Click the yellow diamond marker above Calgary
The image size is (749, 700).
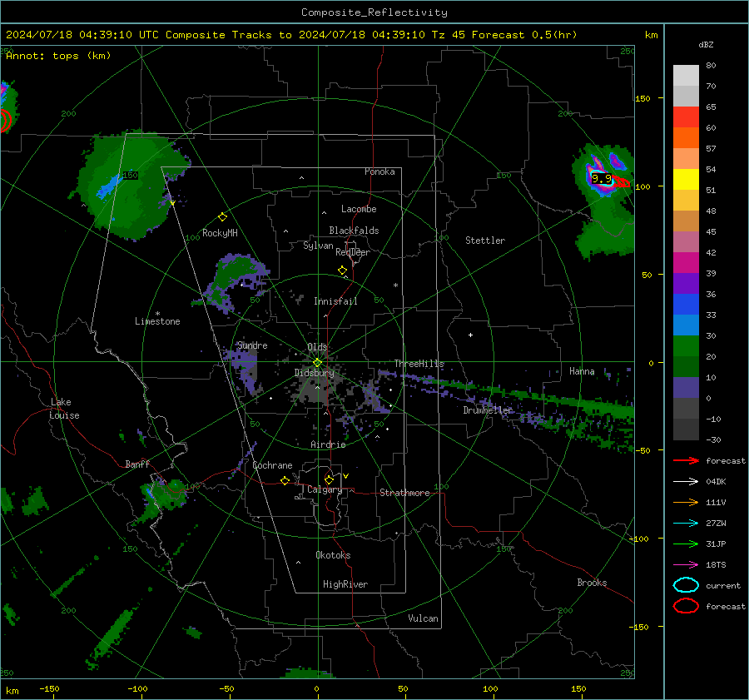(329, 479)
